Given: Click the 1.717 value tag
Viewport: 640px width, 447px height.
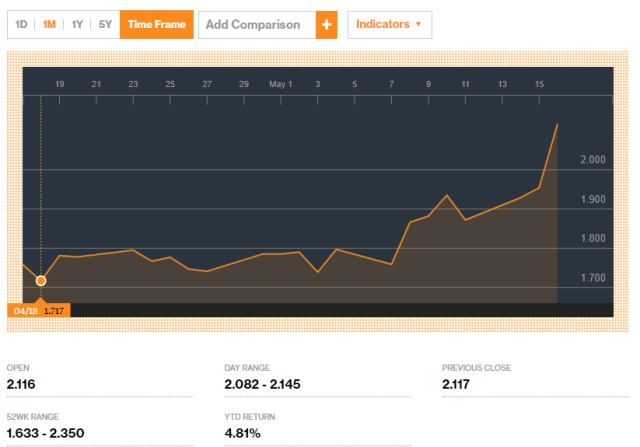Looking at the screenshot, I should pyautogui.click(x=54, y=311).
